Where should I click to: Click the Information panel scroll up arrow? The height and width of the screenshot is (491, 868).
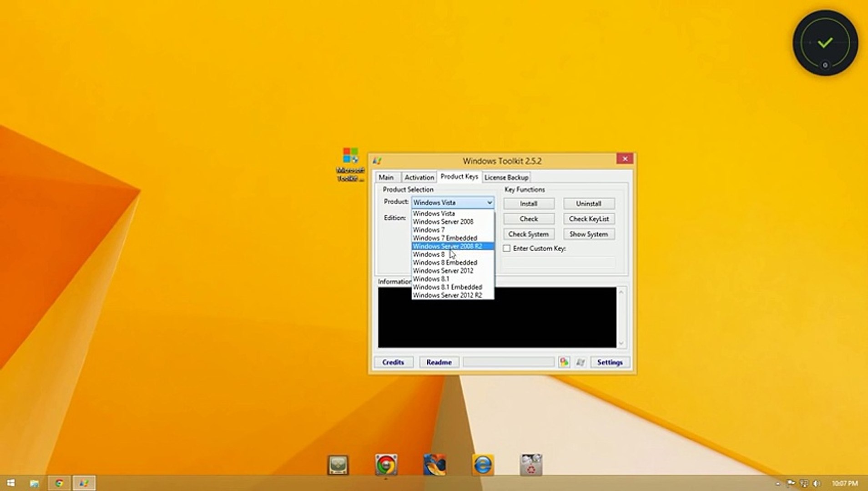pyautogui.click(x=621, y=292)
